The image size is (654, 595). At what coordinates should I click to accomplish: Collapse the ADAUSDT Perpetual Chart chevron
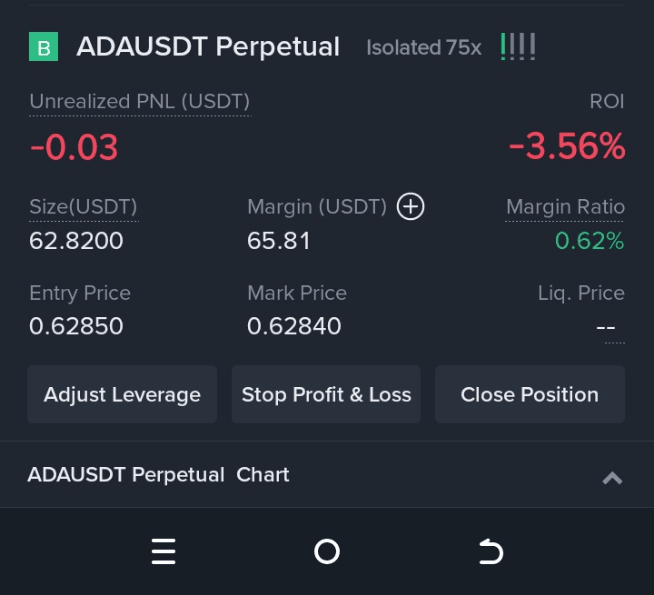(x=612, y=478)
